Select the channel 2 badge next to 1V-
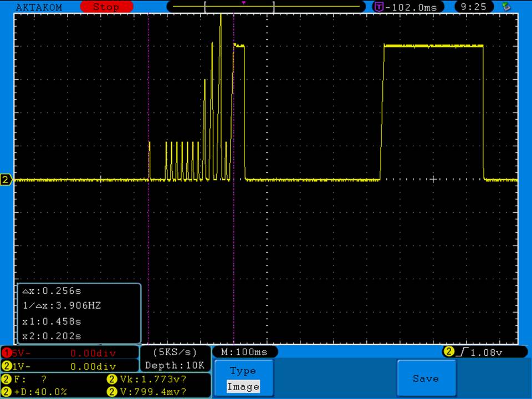 point(7,366)
